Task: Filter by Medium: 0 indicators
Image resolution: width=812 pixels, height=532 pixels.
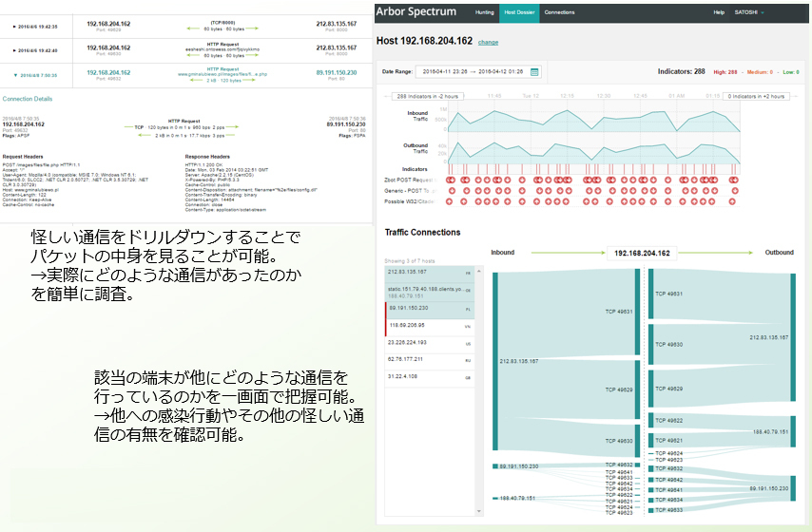Action: click(x=760, y=72)
